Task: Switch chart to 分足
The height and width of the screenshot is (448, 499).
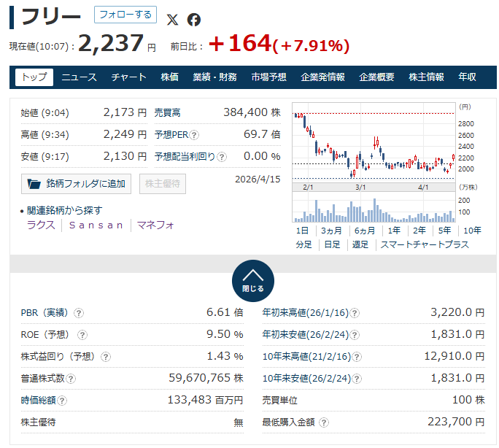Action: point(304,244)
